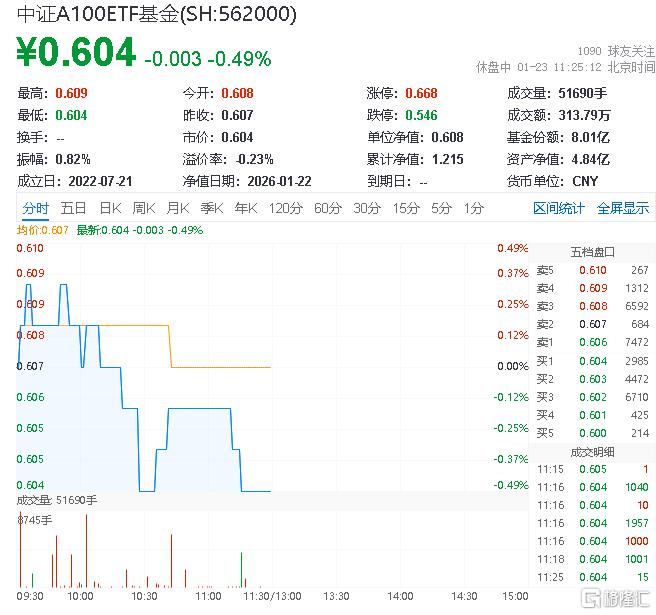Pick the 15分 interval tab
Image resolution: width=656 pixels, height=615 pixels.
406,208
